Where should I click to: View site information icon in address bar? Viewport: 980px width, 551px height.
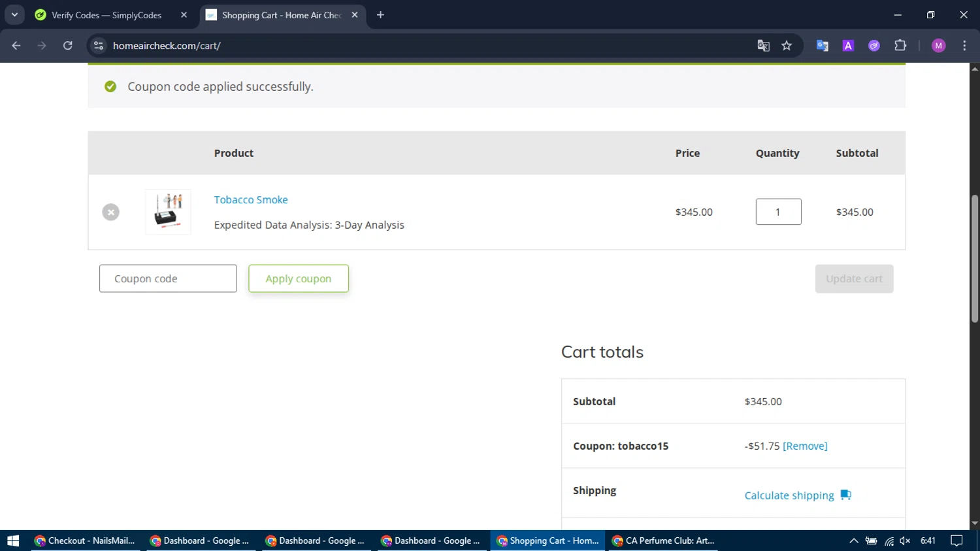[x=99, y=46]
